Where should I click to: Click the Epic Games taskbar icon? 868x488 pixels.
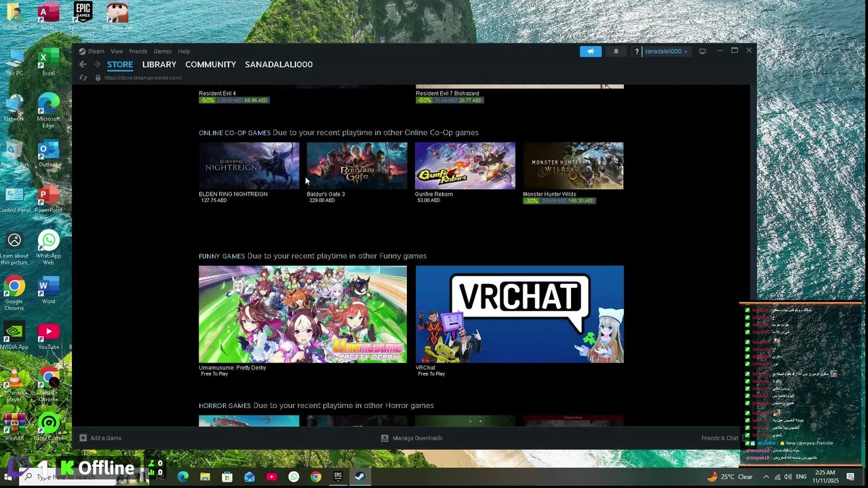tap(338, 477)
